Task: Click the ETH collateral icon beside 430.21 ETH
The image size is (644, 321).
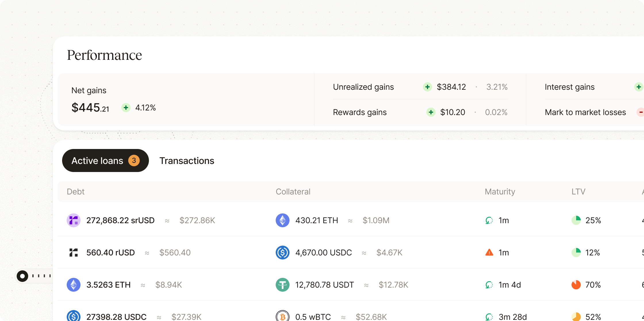Action: coord(283,220)
